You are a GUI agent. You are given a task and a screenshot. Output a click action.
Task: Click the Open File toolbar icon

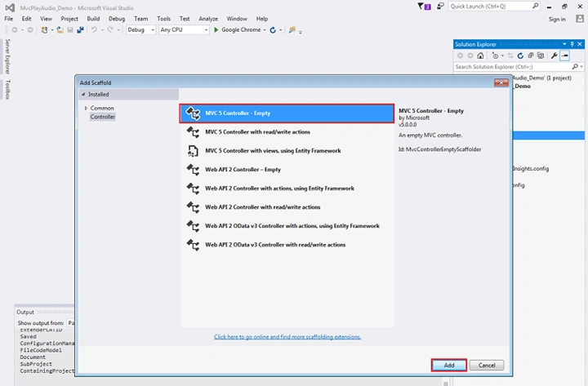tap(60, 30)
